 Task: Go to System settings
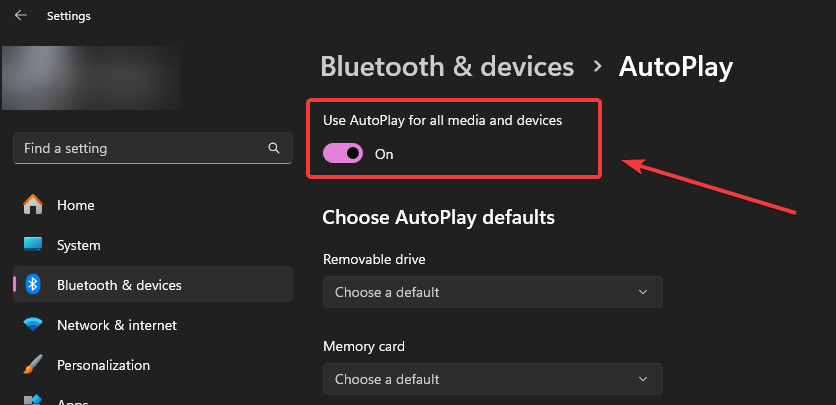[79, 245]
